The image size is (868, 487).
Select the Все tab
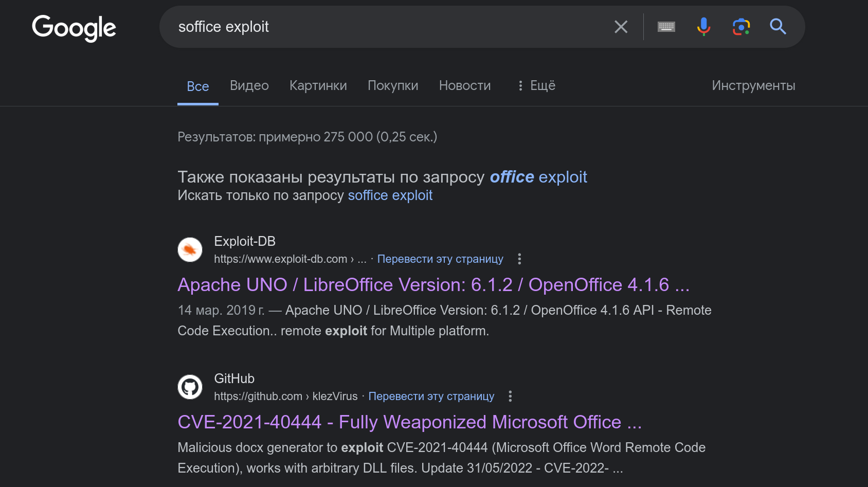pos(198,86)
